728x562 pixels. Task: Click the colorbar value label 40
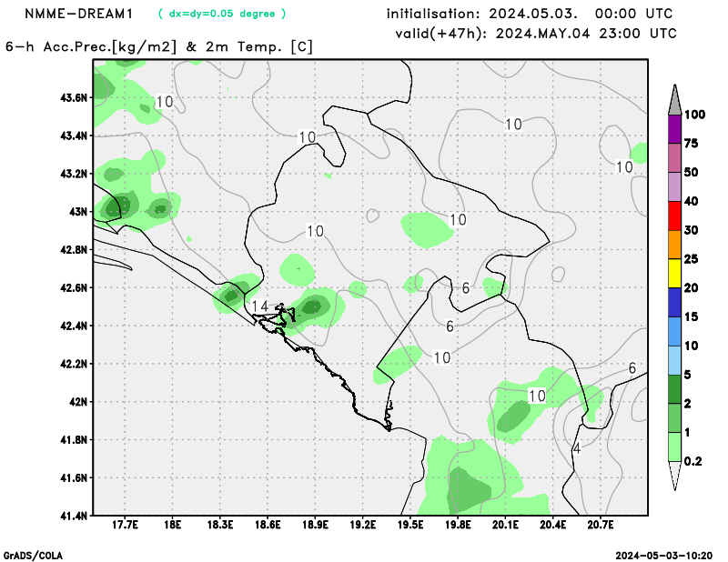(x=692, y=201)
